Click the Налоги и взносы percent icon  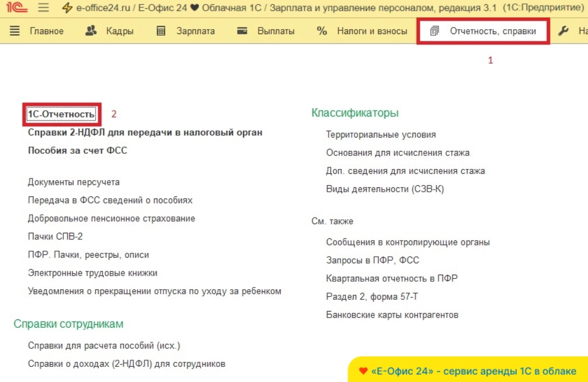[321, 31]
